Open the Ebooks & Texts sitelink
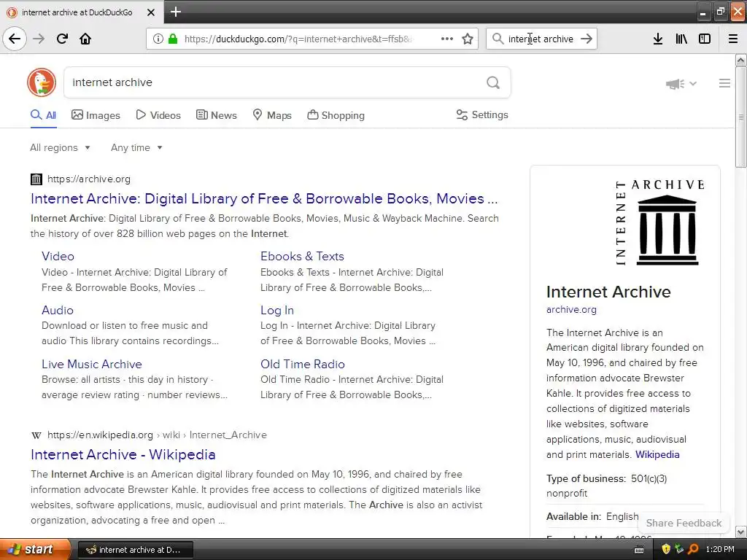Image resolution: width=747 pixels, height=560 pixels. [x=302, y=256]
